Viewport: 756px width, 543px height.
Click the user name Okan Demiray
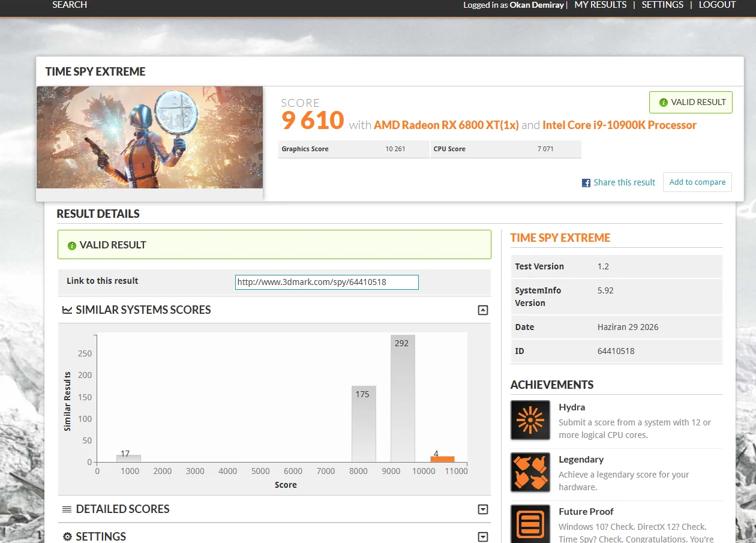[537, 5]
